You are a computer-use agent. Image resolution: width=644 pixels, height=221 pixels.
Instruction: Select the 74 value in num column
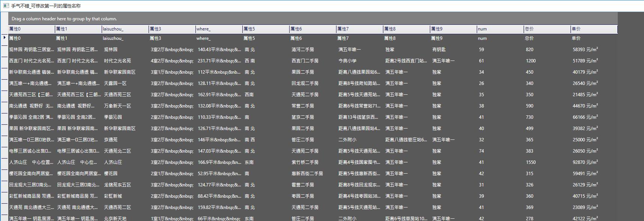click(x=481, y=151)
